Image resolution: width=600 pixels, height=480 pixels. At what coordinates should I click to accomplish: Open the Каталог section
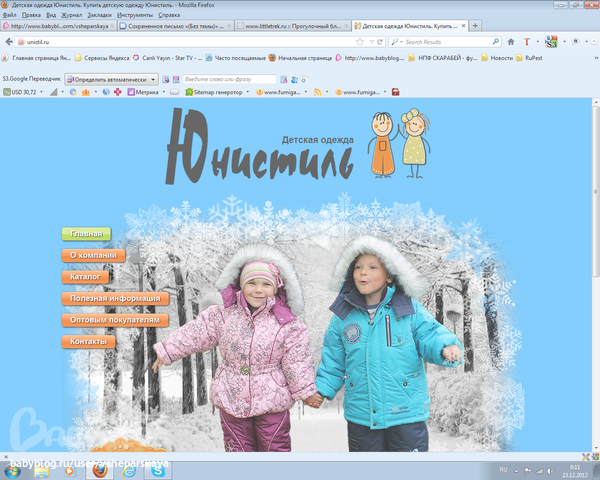[x=87, y=276]
